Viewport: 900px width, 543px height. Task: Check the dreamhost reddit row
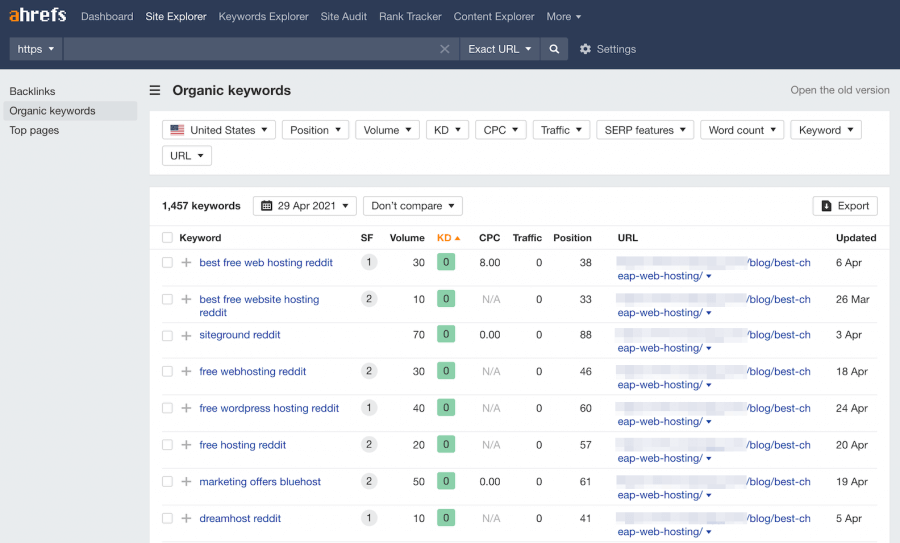167,518
